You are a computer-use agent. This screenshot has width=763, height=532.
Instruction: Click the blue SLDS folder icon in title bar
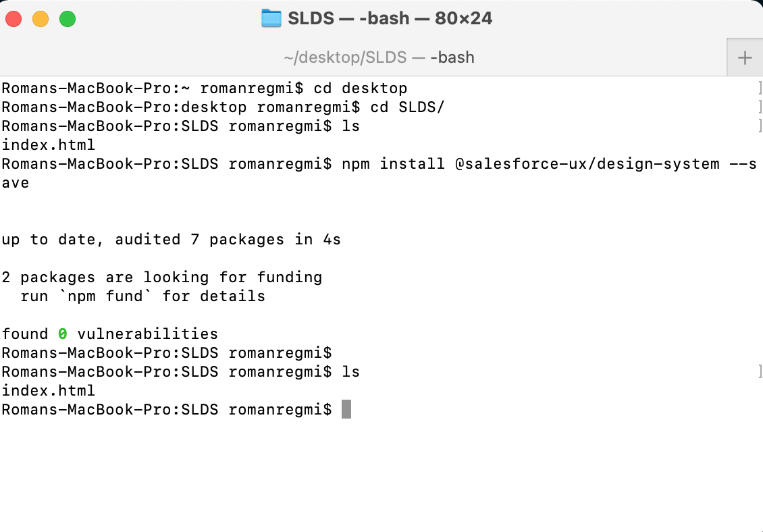pos(271,18)
